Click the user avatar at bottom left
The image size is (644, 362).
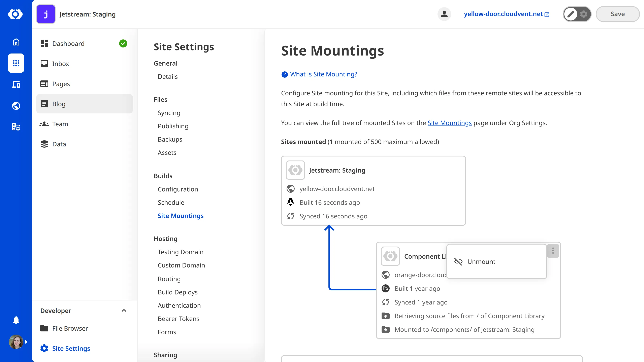pos(16,341)
